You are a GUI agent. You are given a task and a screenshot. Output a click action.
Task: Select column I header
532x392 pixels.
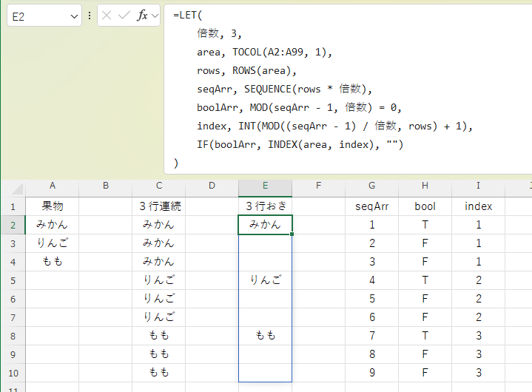(x=479, y=186)
